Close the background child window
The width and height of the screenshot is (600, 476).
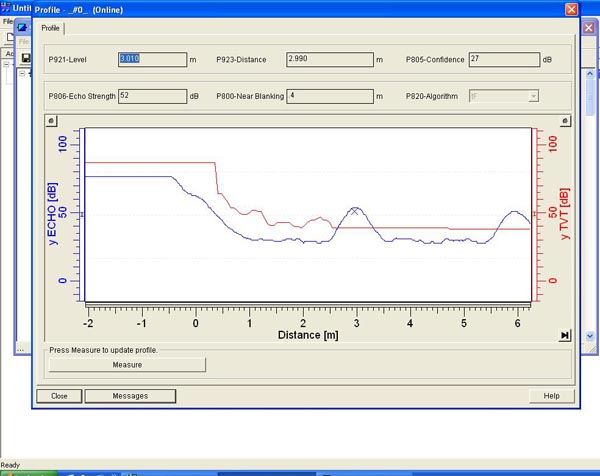pos(589,28)
